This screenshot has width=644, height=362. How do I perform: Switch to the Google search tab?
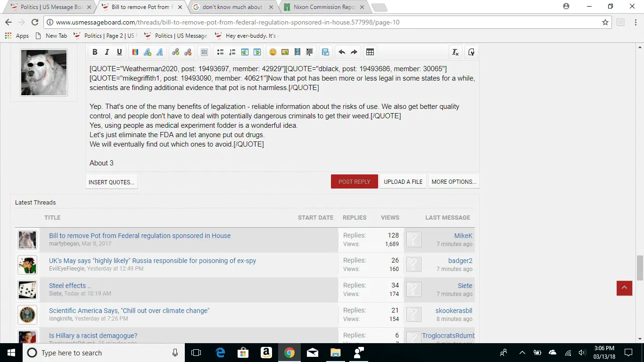click(x=232, y=7)
